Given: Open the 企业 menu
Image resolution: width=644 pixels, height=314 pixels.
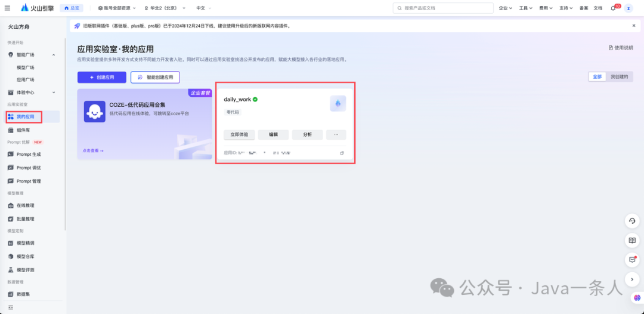Looking at the screenshot, I should tap(505, 8).
